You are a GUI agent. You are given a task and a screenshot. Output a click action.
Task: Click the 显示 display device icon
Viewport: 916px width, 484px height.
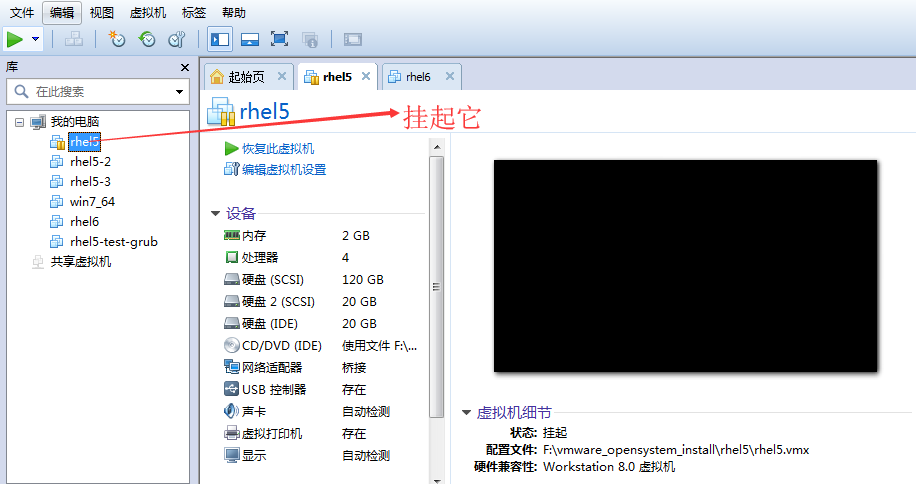click(x=232, y=455)
